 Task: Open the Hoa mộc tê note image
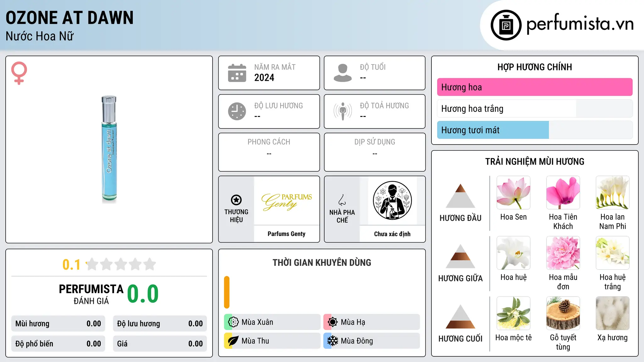(514, 313)
